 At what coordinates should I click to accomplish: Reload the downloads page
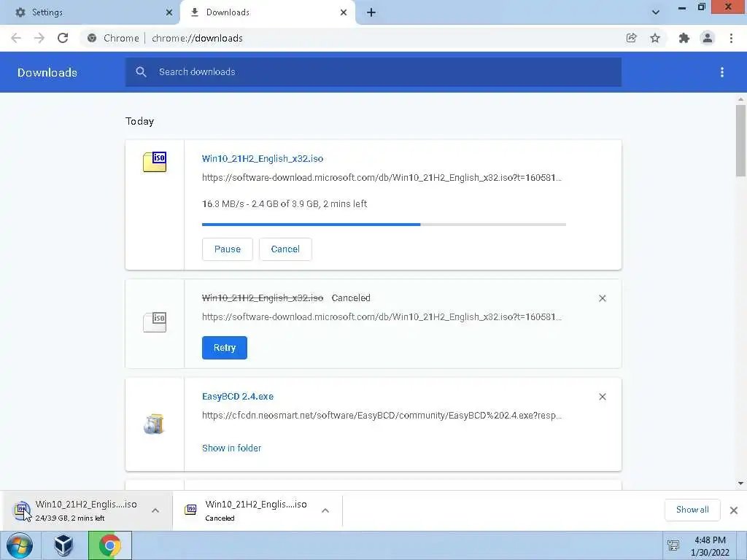(63, 38)
